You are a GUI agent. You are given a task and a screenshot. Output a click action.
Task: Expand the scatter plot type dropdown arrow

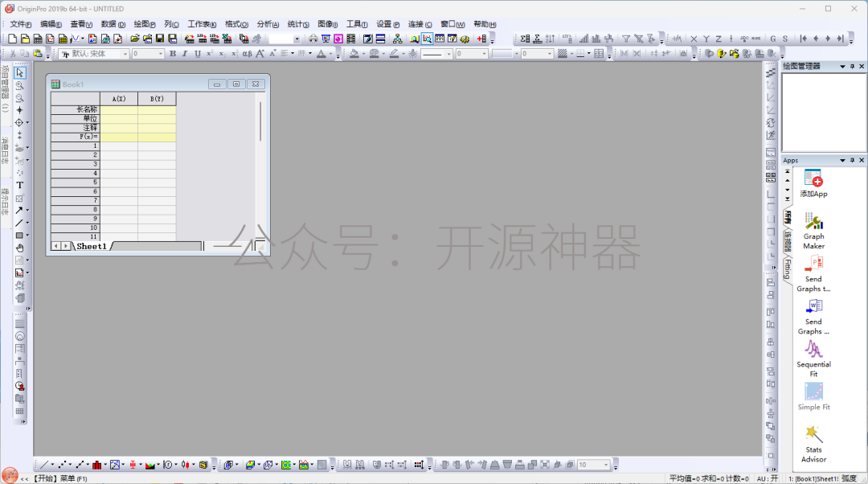pyautogui.click(x=70, y=466)
